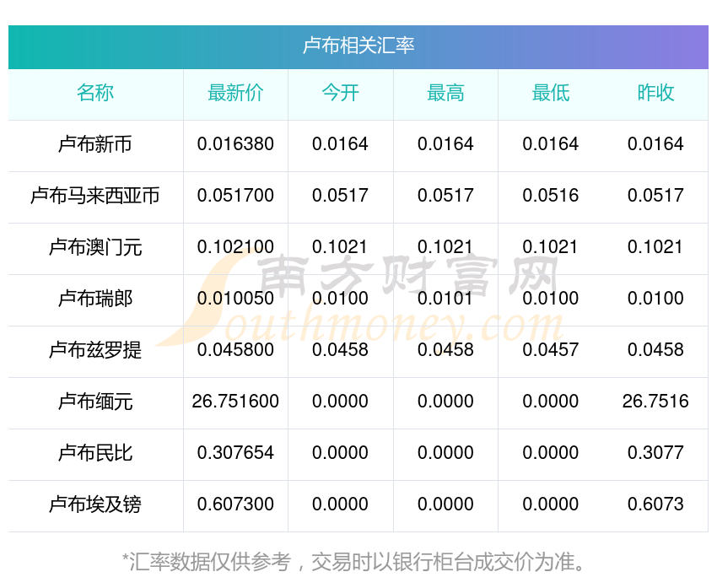
Task: Select the 卢布澳门元 row label
Action: click(95, 247)
